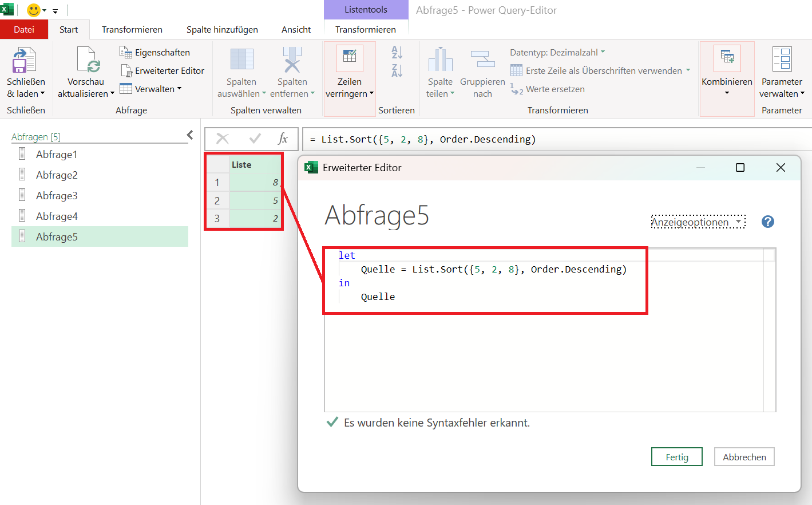Select query Abfrage4
Screen dimensions: 812x505
point(100,216)
